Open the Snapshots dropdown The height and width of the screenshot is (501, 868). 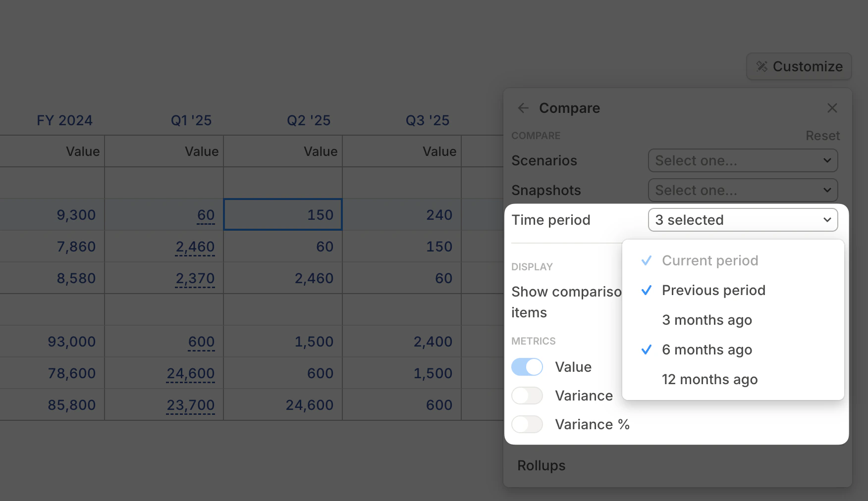(742, 190)
